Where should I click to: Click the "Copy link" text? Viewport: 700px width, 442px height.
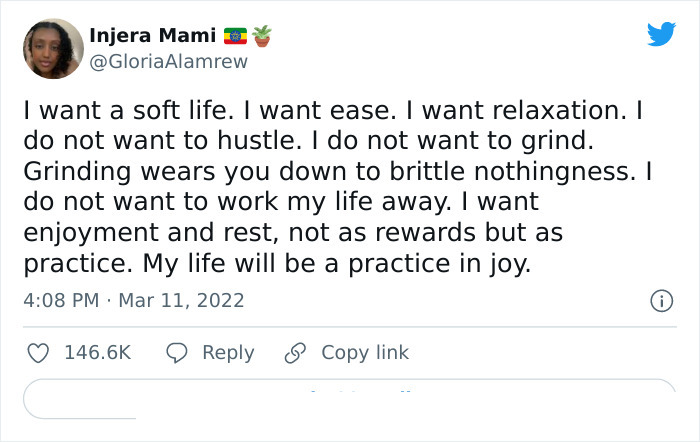pos(365,353)
